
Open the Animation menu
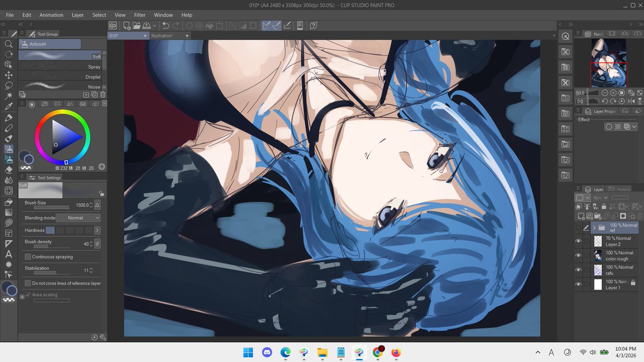coord(51,15)
